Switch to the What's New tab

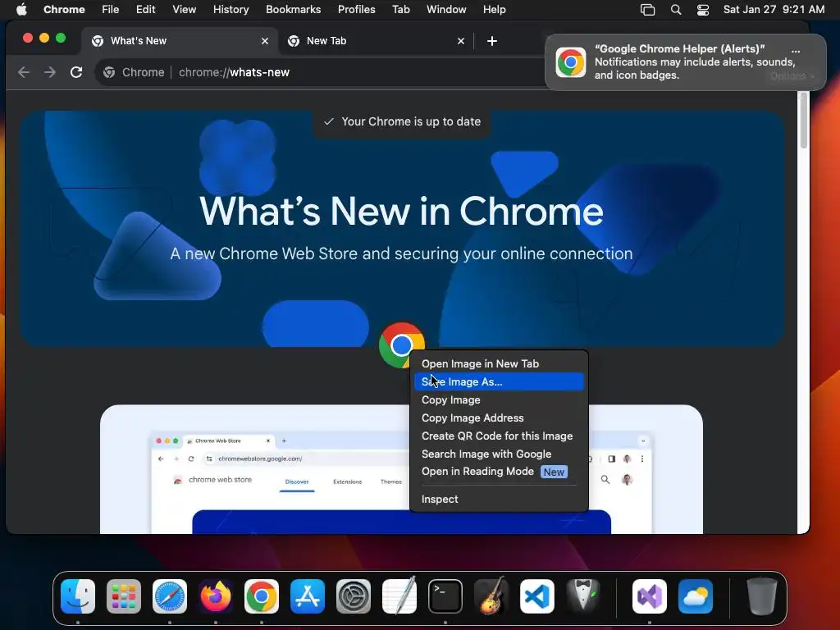point(180,41)
